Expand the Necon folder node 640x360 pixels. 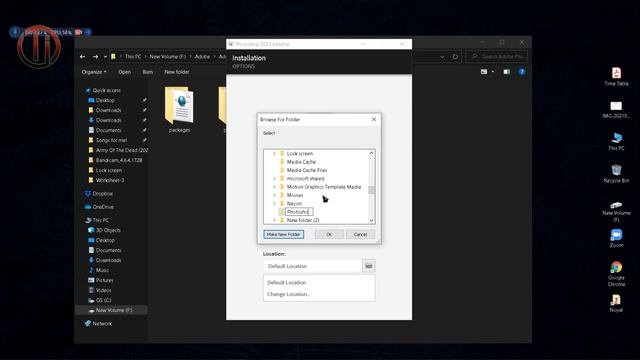click(274, 203)
